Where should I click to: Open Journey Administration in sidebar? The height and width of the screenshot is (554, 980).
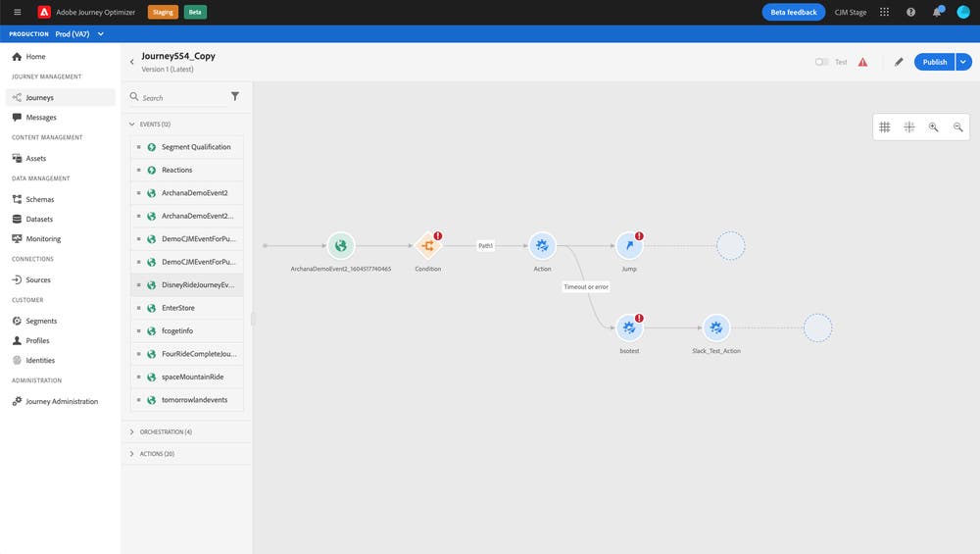pos(60,401)
